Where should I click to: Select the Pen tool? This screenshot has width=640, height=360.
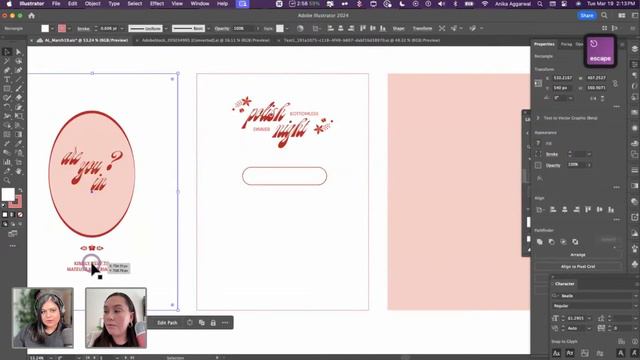7,70
